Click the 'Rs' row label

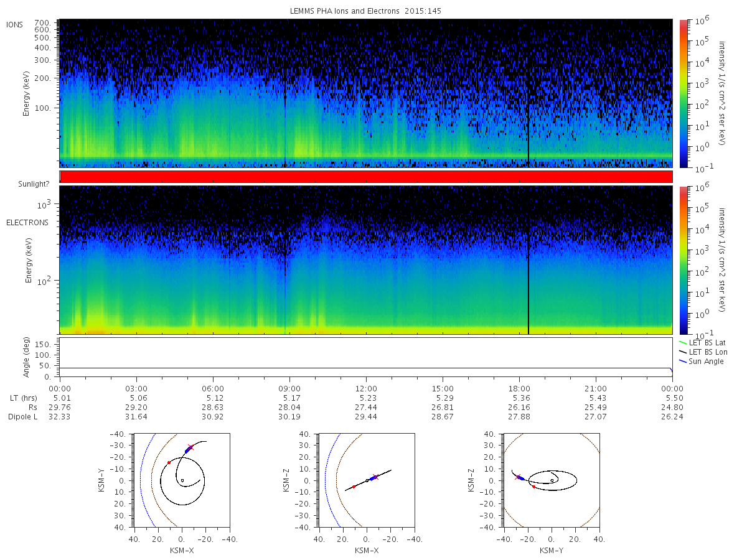[x=32, y=407]
